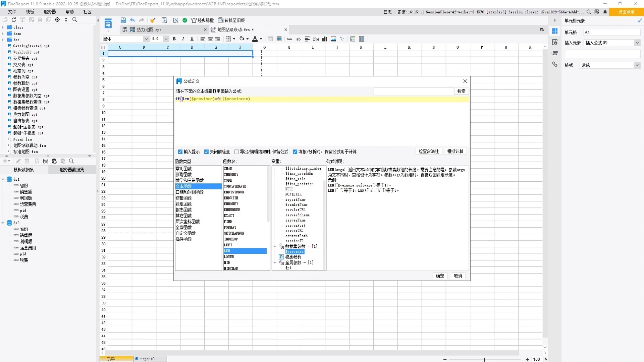Open the green checkmark validation icon
644x362 pixels.
[x=185, y=20]
